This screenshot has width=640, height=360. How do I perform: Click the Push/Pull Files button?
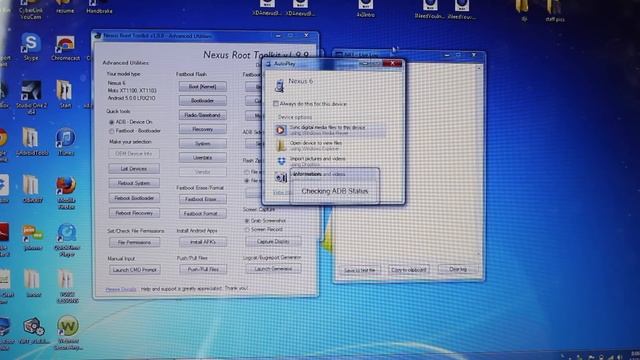203,269
